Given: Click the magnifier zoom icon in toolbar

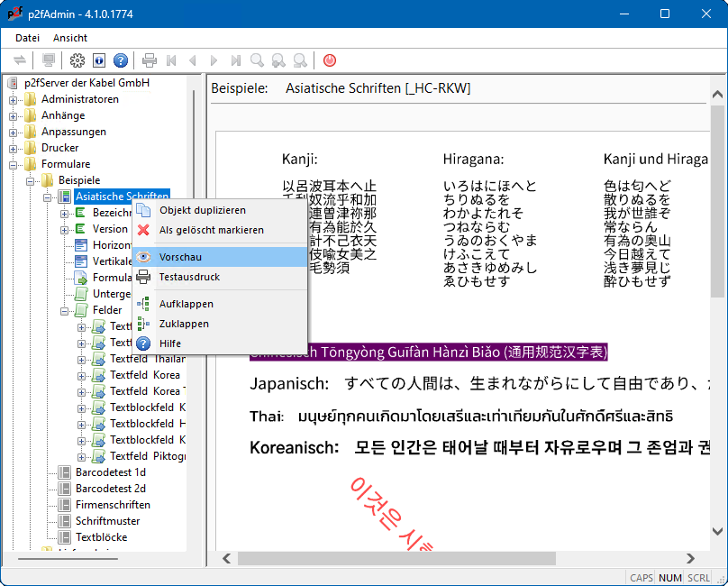Looking at the screenshot, I should pyautogui.click(x=258, y=60).
